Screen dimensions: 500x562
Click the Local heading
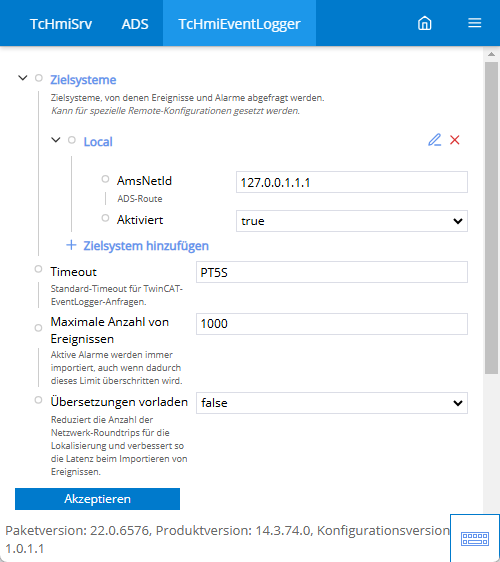tap(98, 142)
